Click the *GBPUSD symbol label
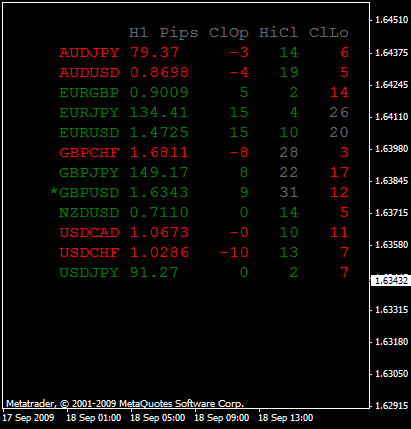411x429 pixels. (84, 192)
